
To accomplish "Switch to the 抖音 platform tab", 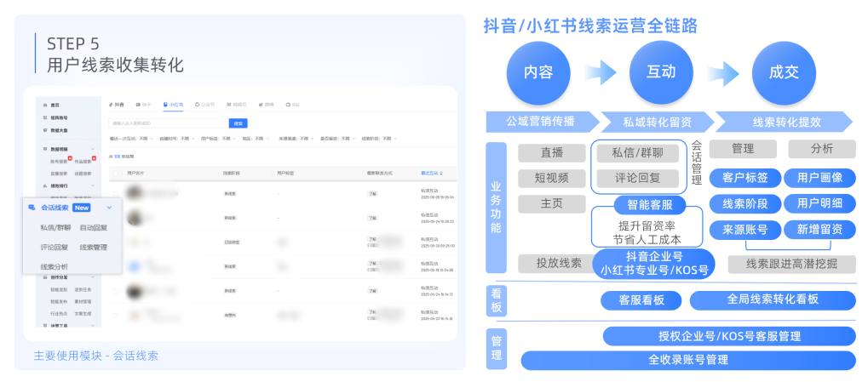I will [117, 104].
